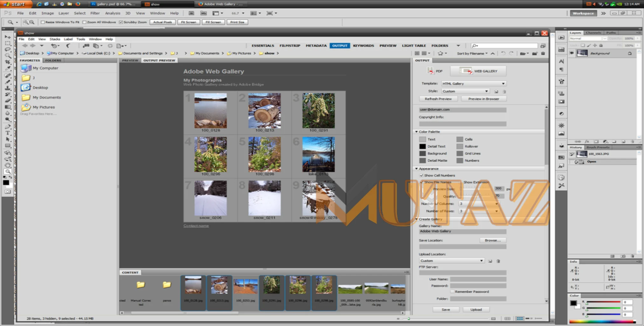The height and width of the screenshot is (326, 644).
Task: Click Refresh Preview button
Action: 438,99
